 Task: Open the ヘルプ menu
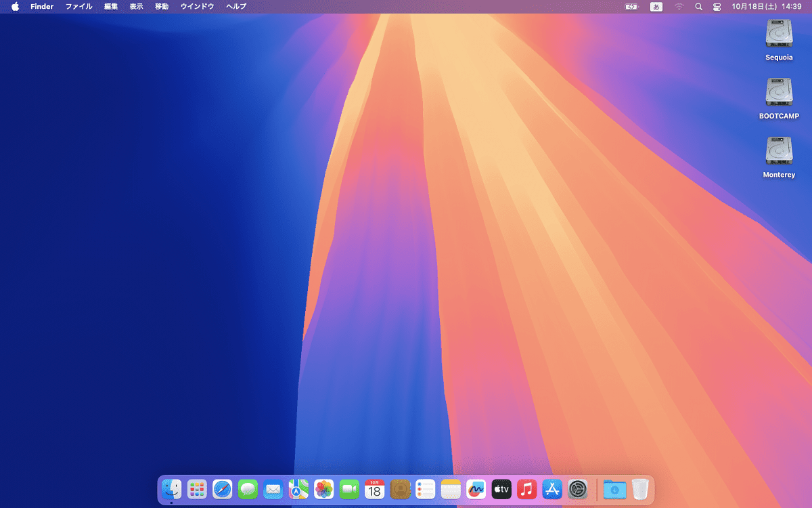tap(236, 6)
